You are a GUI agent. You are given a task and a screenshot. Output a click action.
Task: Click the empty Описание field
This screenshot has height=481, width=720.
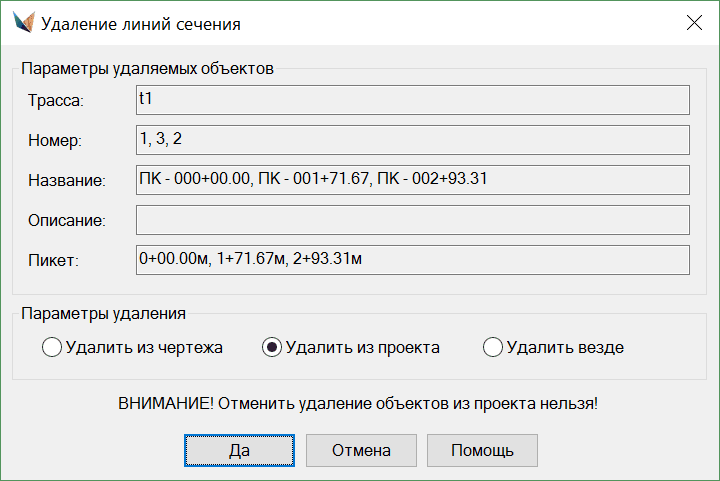pos(412,220)
